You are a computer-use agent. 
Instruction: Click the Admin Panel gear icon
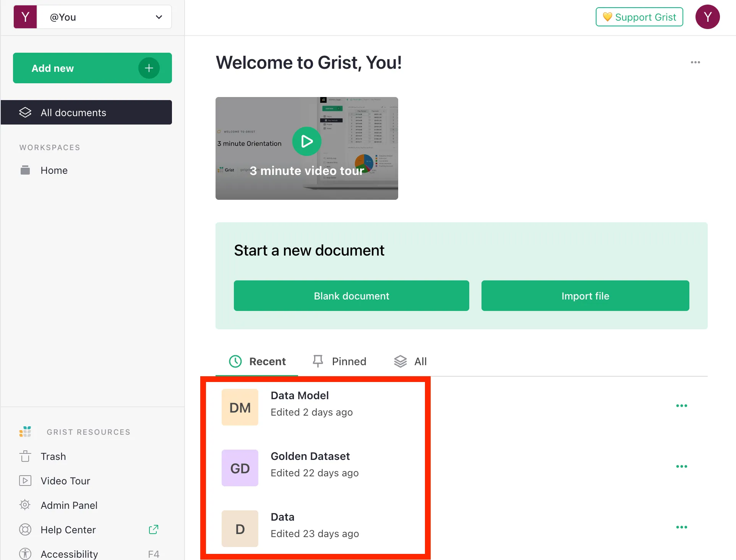(25, 505)
